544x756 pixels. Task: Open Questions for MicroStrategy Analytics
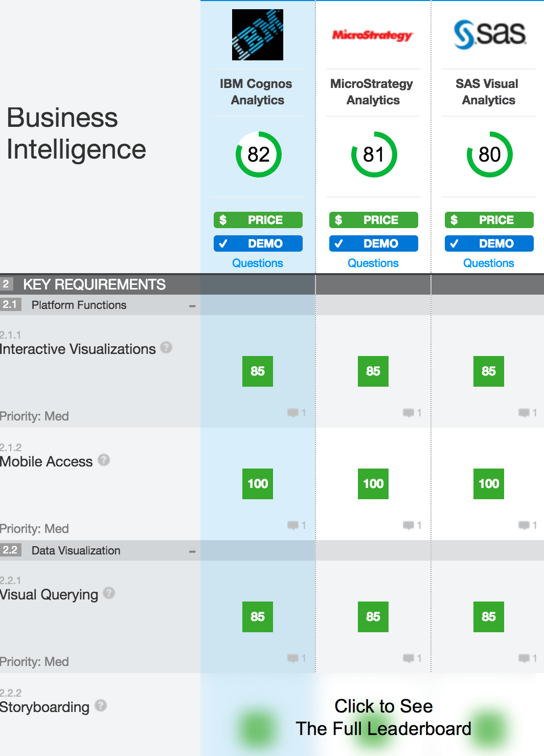tap(373, 263)
